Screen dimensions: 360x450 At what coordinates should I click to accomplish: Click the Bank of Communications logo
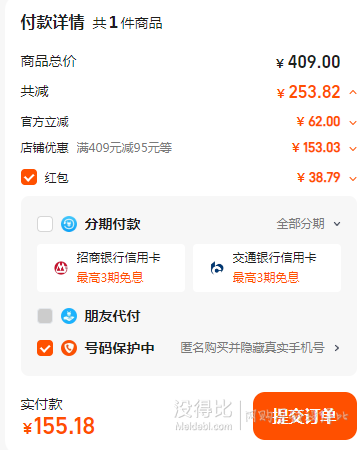pos(217,268)
